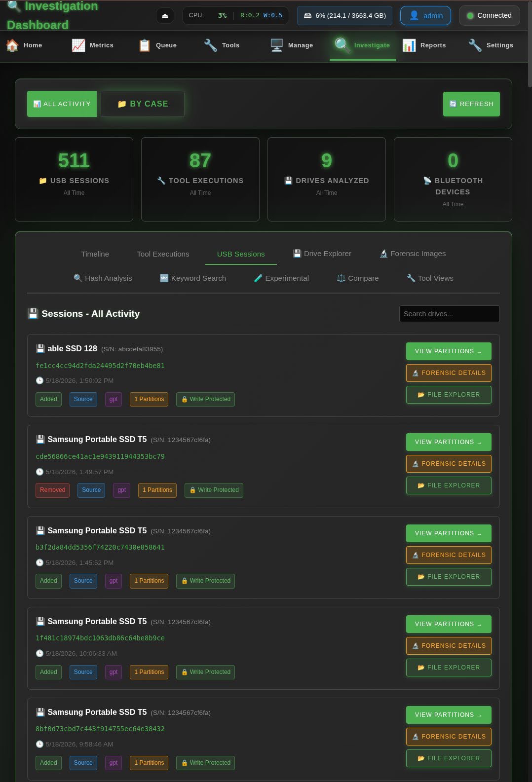Viewport: 532px width, 782px height.
Task: Click the Bluetooth Devices satellite icon
Action: coord(427,181)
